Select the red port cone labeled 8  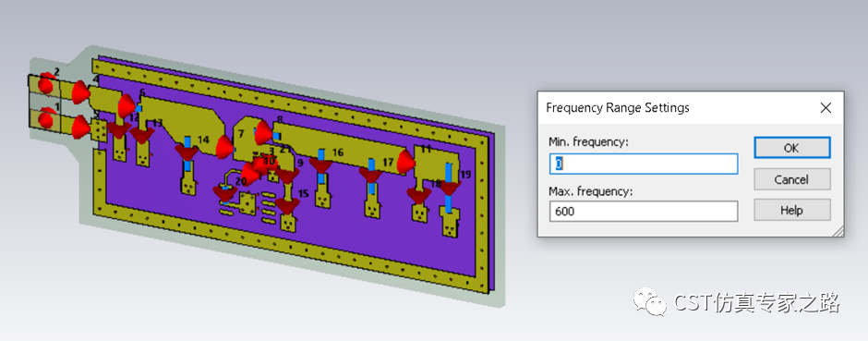coord(263,133)
